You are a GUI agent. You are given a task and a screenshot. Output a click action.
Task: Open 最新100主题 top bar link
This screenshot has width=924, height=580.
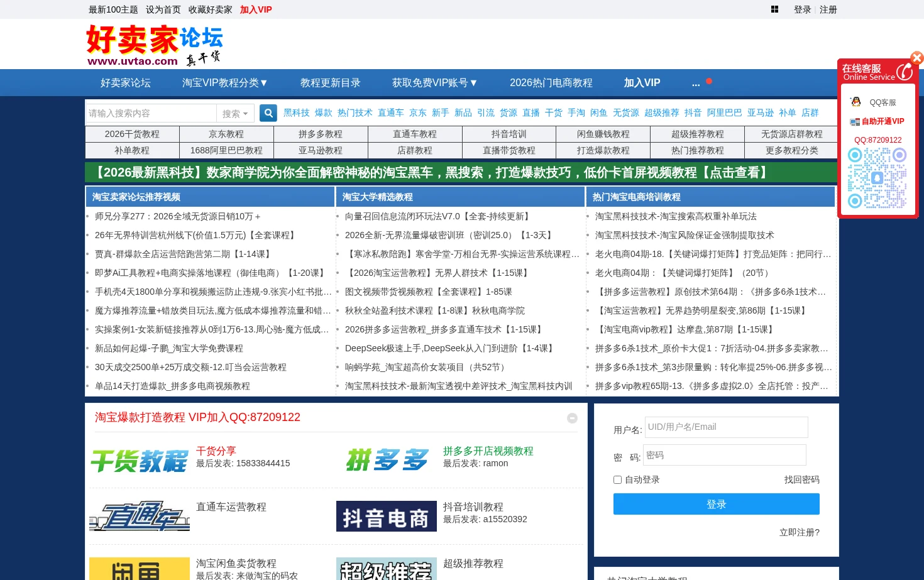(x=113, y=9)
